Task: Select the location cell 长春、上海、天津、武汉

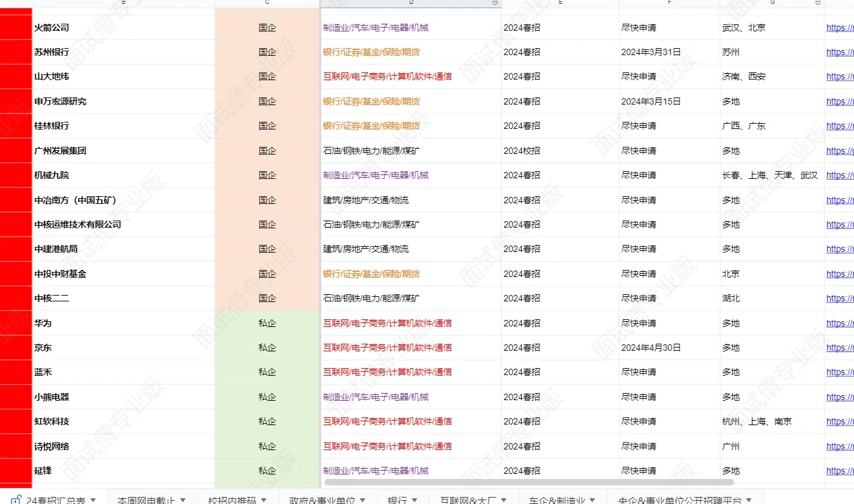Action: click(x=772, y=175)
